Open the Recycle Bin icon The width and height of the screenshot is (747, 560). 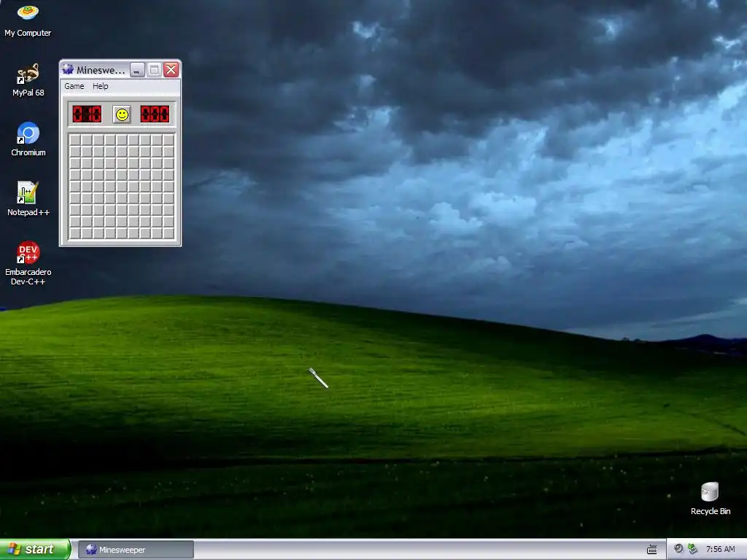point(710,498)
